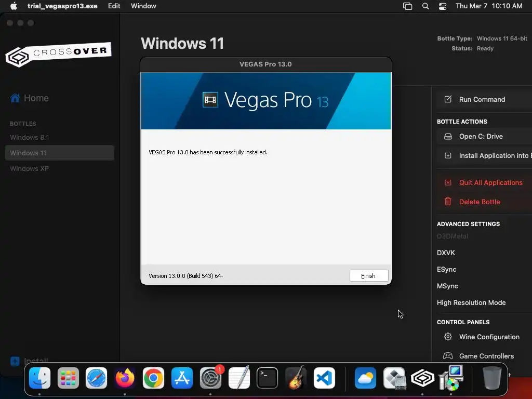Click Delete Bottle
Viewport: 532px width, 399px height.
click(x=484, y=202)
